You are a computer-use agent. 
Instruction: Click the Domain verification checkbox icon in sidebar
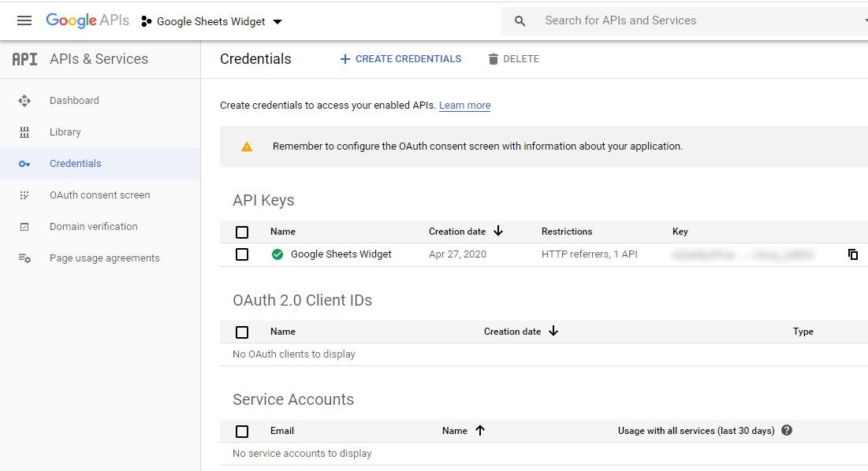point(24,227)
